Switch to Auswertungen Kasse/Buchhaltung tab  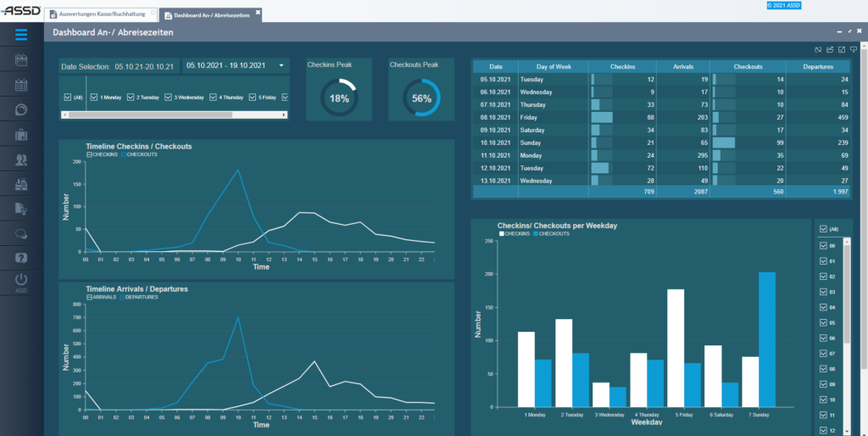(100, 15)
